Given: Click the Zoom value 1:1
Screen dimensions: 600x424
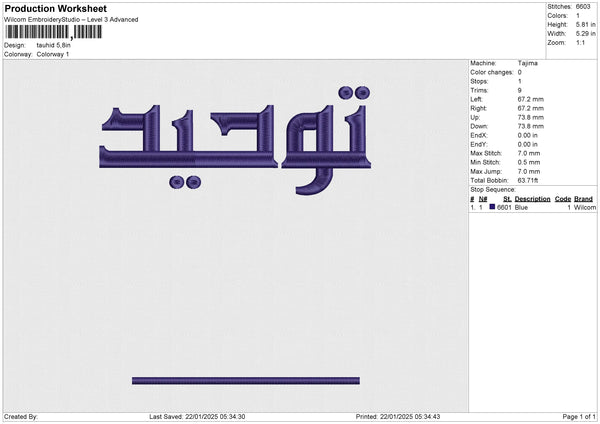Looking at the screenshot, I should click(580, 42).
